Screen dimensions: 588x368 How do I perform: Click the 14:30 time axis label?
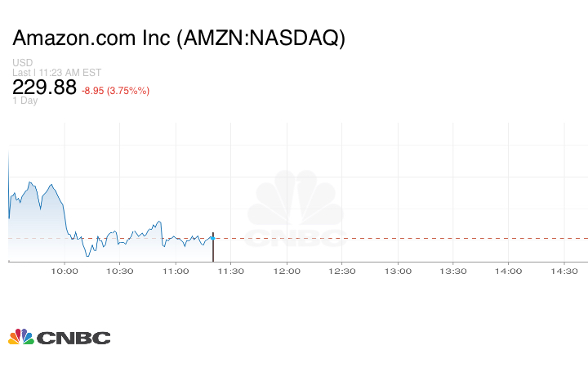coord(564,272)
